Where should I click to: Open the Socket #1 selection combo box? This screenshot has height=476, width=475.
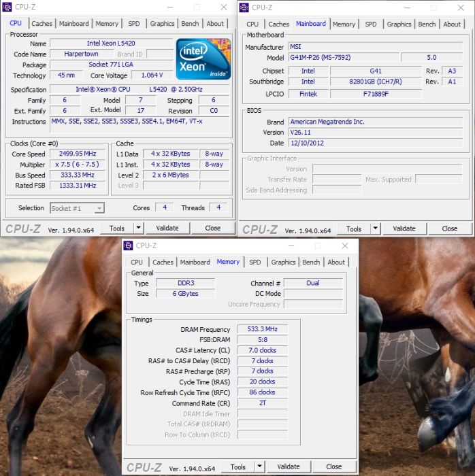pos(77,208)
